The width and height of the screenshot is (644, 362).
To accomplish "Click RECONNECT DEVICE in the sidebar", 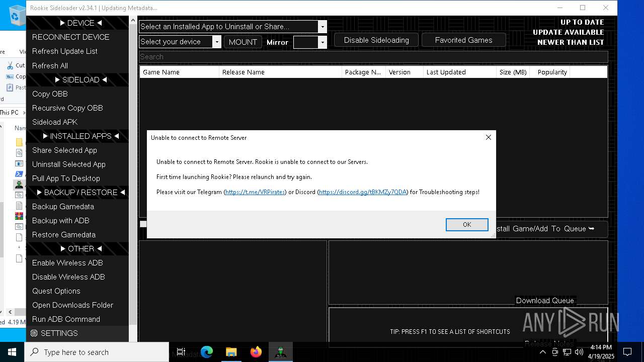I will pyautogui.click(x=71, y=37).
